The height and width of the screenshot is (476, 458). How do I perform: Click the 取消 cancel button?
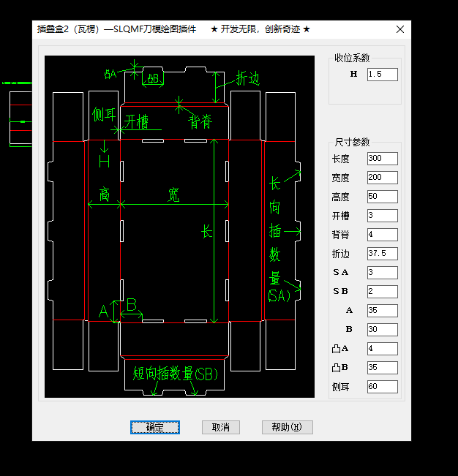[221, 428]
